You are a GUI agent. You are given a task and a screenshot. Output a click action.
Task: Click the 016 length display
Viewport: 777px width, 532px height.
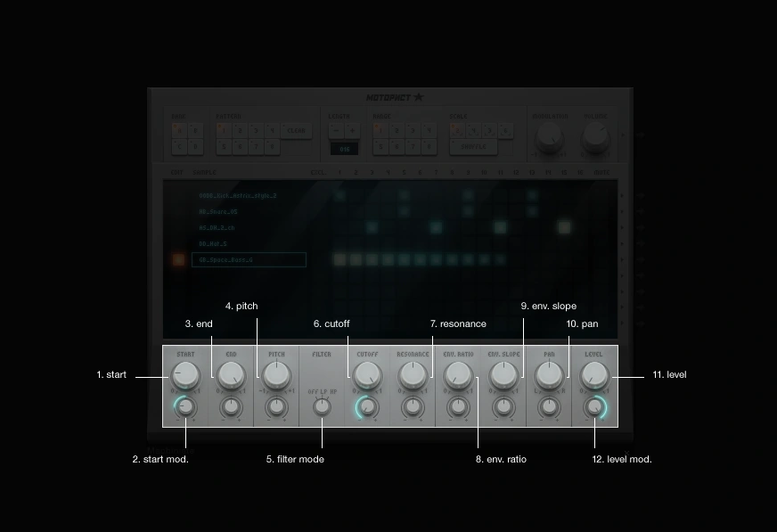pyautogui.click(x=345, y=149)
